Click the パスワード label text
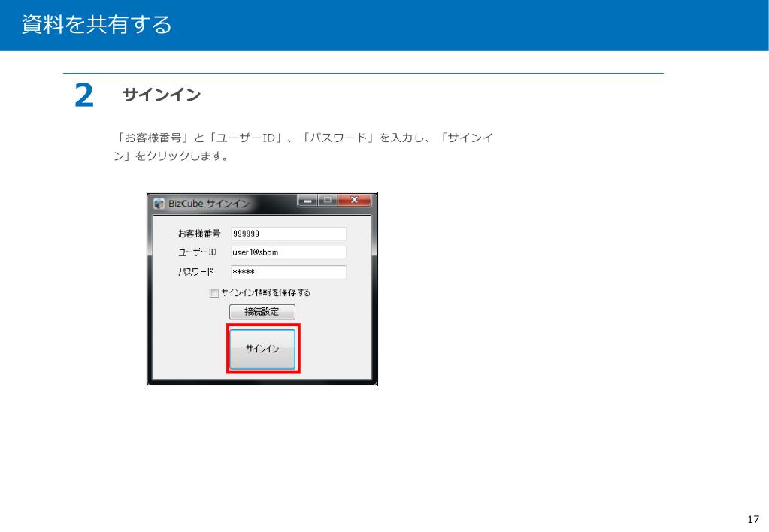 [195, 272]
